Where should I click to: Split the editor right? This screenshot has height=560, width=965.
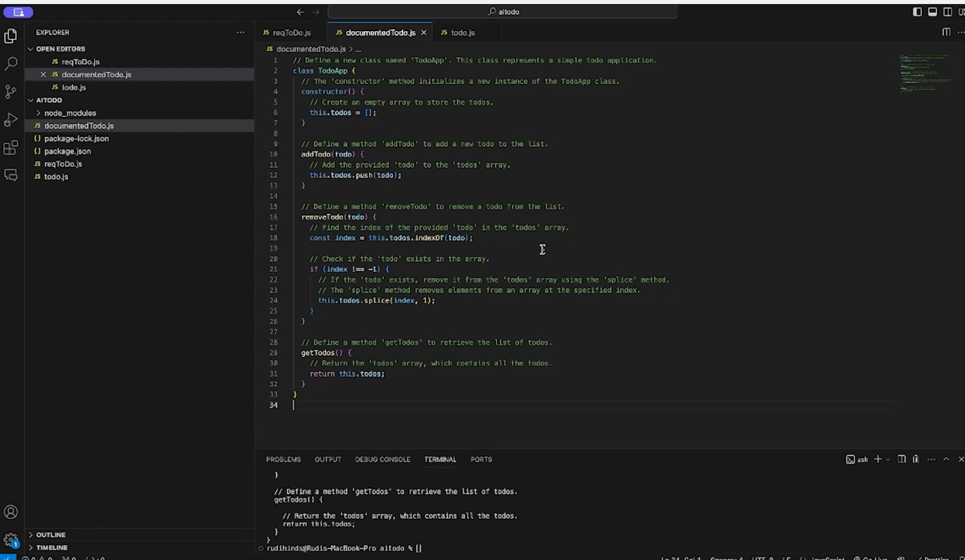[x=946, y=32]
